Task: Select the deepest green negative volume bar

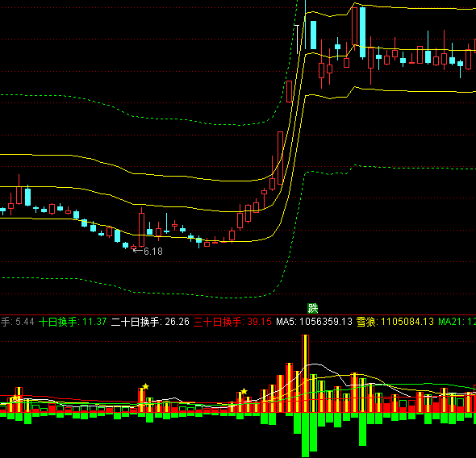Action: point(306,435)
